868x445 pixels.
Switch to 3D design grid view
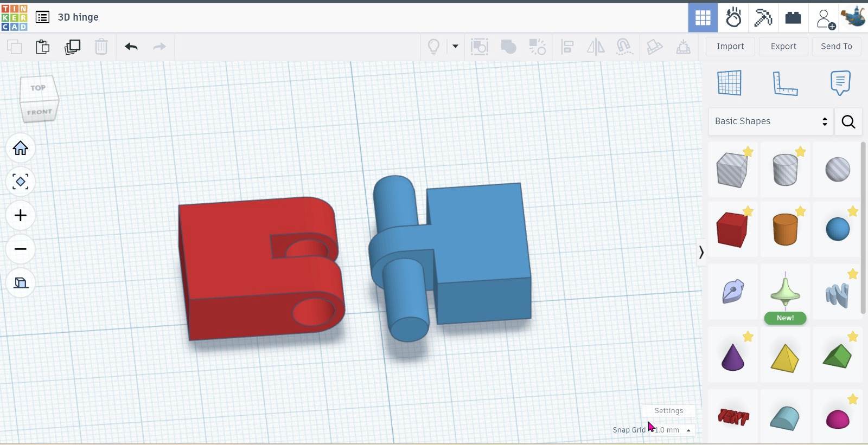click(703, 18)
